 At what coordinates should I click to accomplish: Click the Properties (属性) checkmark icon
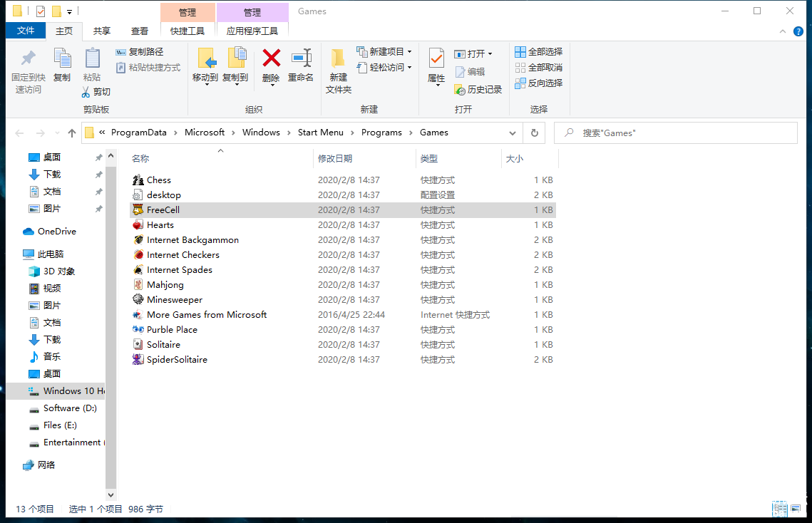click(436, 58)
